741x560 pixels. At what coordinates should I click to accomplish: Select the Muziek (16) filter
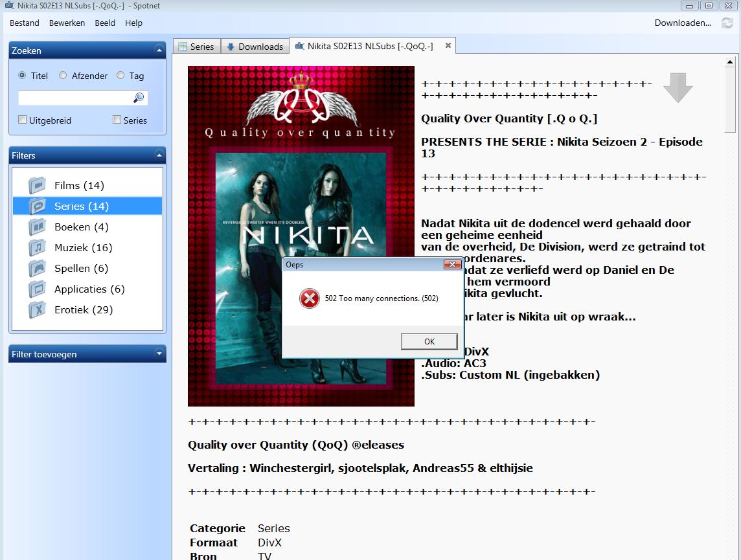87,247
